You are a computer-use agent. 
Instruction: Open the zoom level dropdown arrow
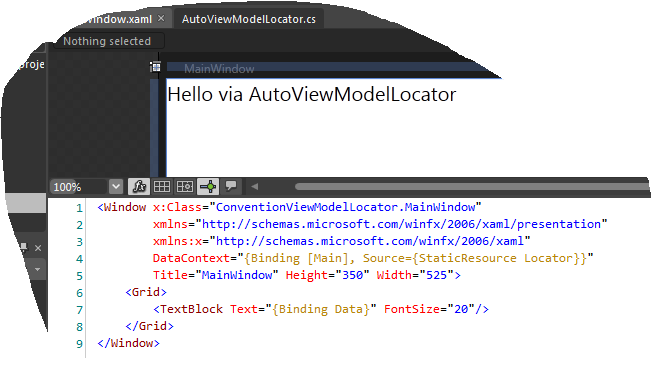116,187
